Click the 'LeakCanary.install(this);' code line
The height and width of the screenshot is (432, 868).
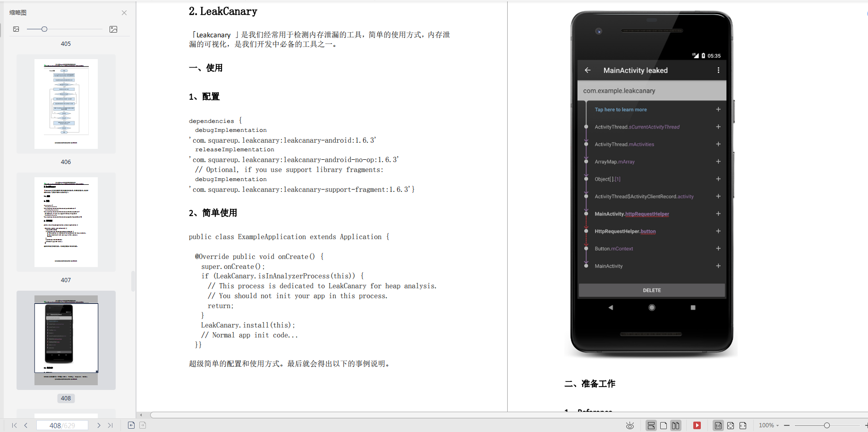click(248, 325)
